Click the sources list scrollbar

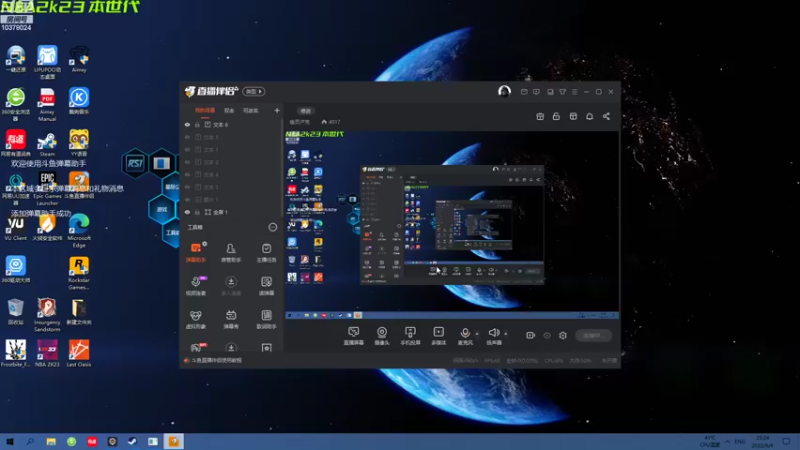coord(282,168)
